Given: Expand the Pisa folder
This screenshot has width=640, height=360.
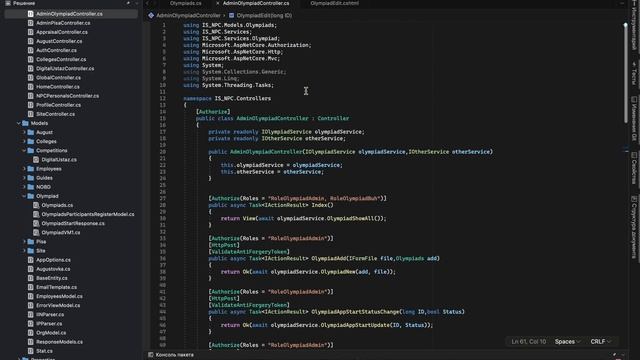Looking at the screenshot, I should tap(24, 242).
